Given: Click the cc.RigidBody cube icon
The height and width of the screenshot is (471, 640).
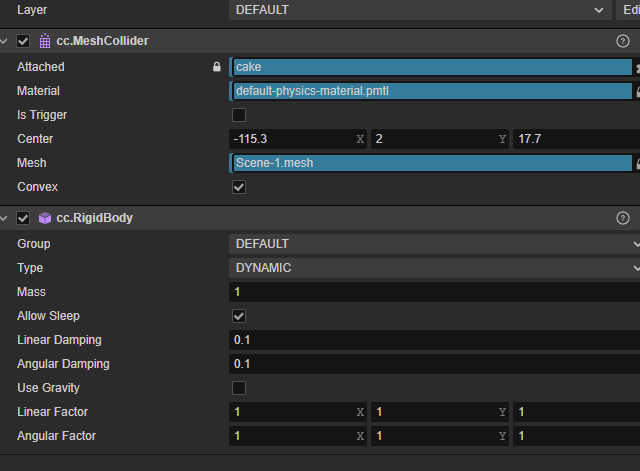Looking at the screenshot, I should pyautogui.click(x=45, y=218).
